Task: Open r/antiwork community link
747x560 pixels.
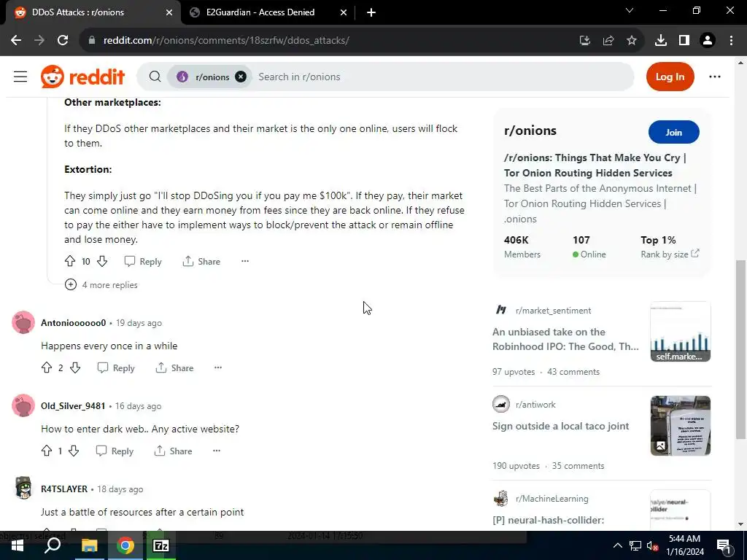Action: (535, 404)
